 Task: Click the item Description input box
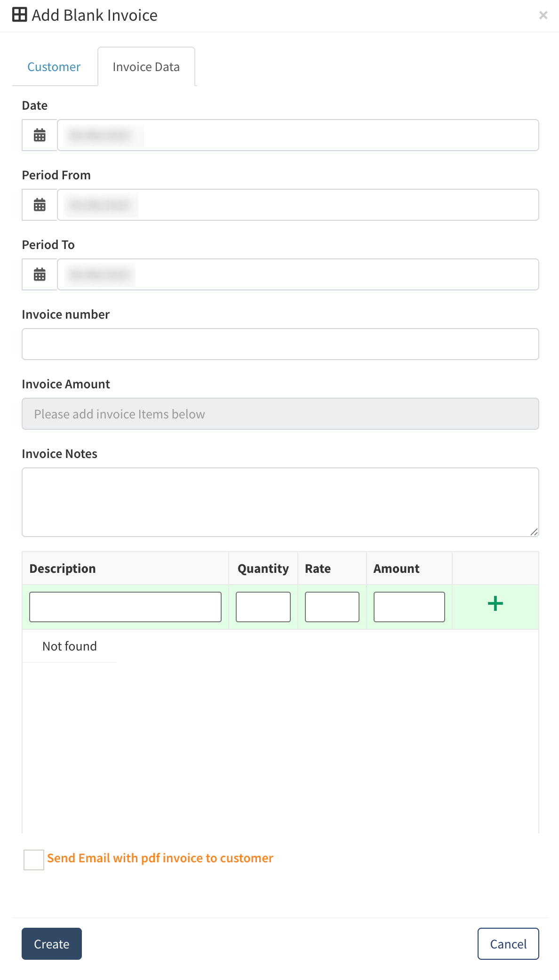pyautogui.click(x=125, y=607)
